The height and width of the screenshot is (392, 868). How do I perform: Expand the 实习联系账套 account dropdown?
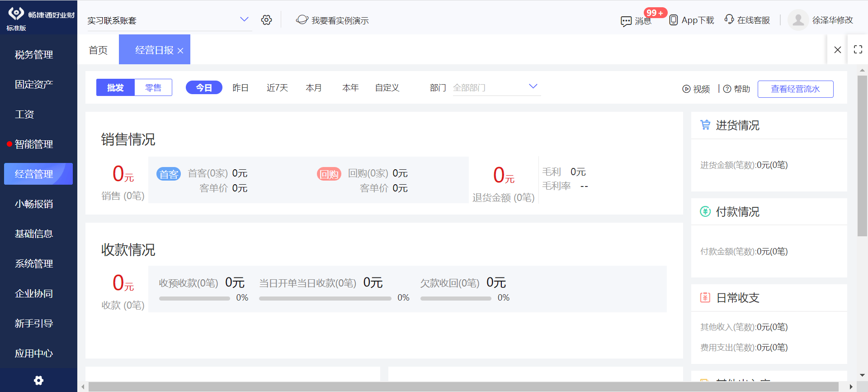pyautogui.click(x=244, y=19)
